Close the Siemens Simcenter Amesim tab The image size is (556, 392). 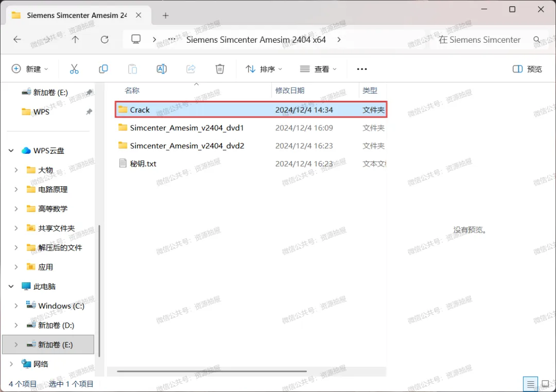(x=138, y=15)
